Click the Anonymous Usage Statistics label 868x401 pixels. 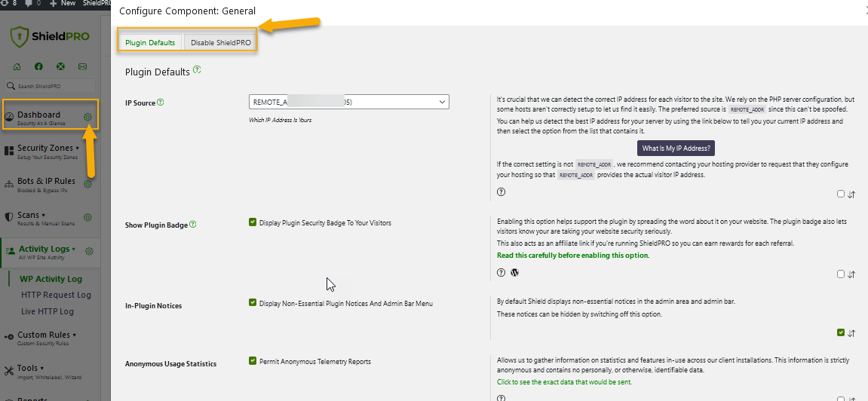[x=170, y=364]
